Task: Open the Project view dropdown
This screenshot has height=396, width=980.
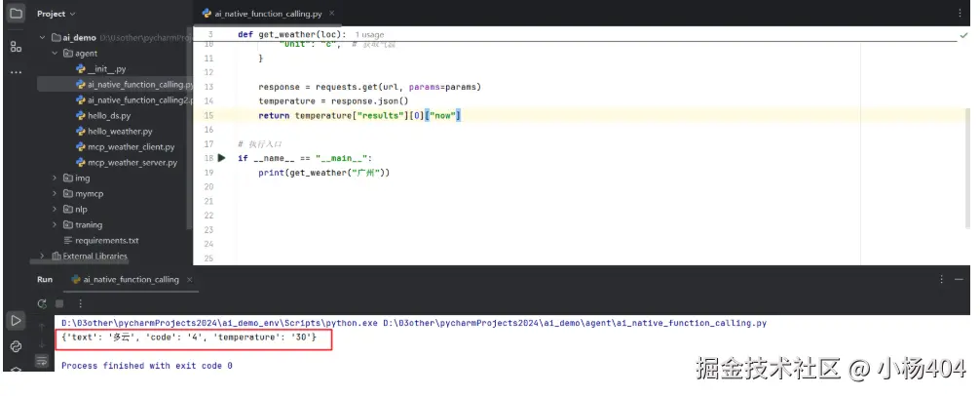Action: click(56, 13)
